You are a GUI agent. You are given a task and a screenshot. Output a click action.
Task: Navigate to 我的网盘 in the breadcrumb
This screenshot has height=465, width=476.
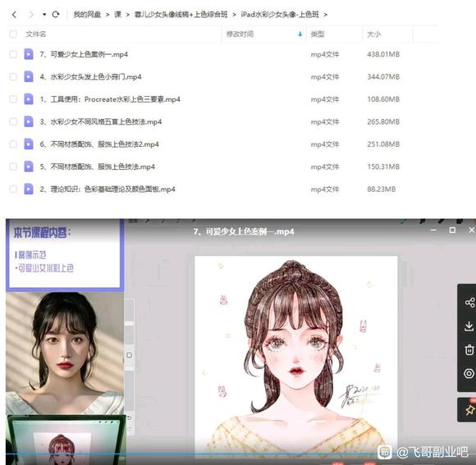[x=87, y=15]
